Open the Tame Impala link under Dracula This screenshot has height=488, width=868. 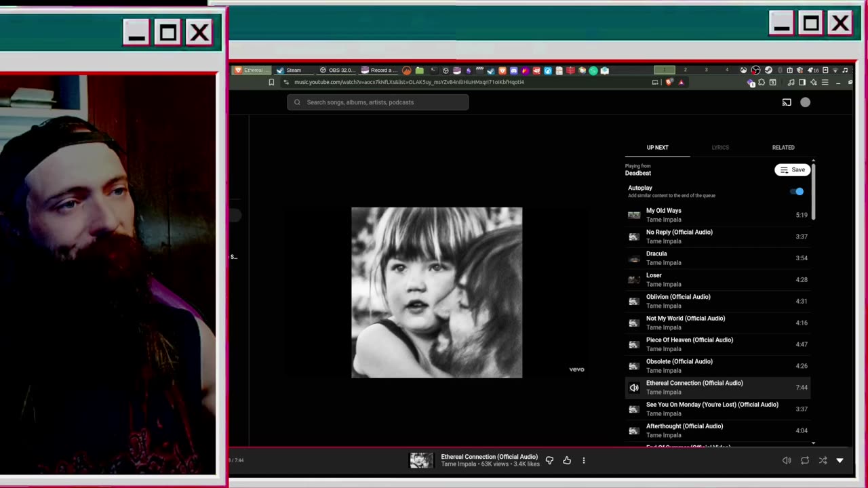pos(664,263)
